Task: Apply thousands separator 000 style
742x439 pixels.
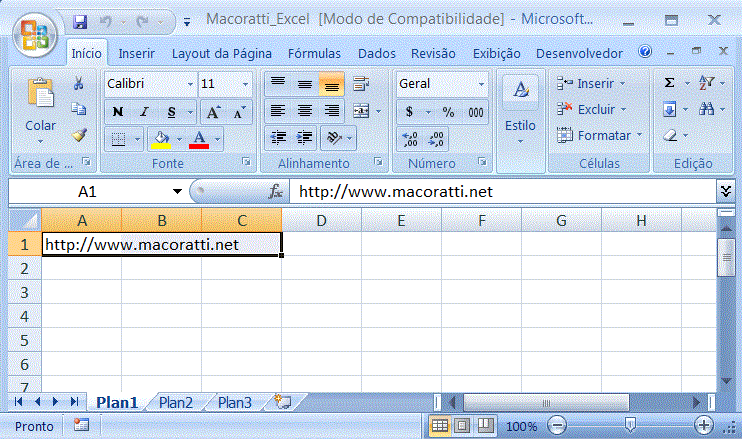Action: [476, 112]
